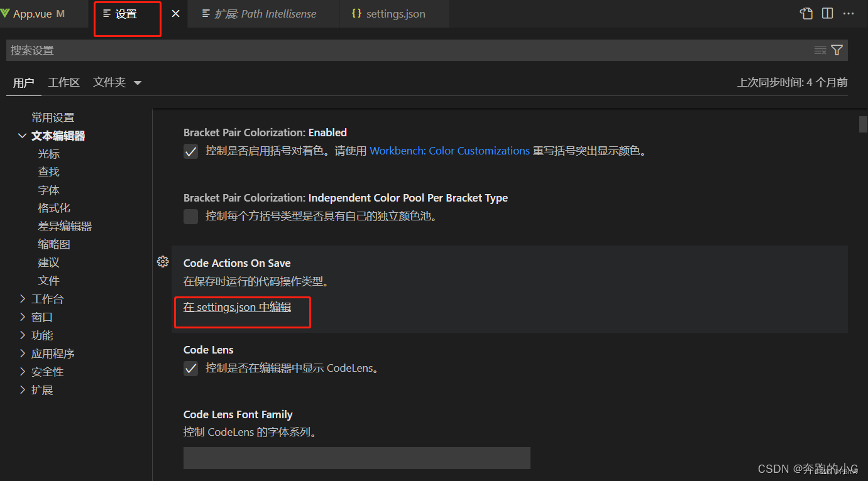Toggle Bracket Pair Colorization Enabled checkbox
This screenshot has width=868, height=481.
click(191, 151)
